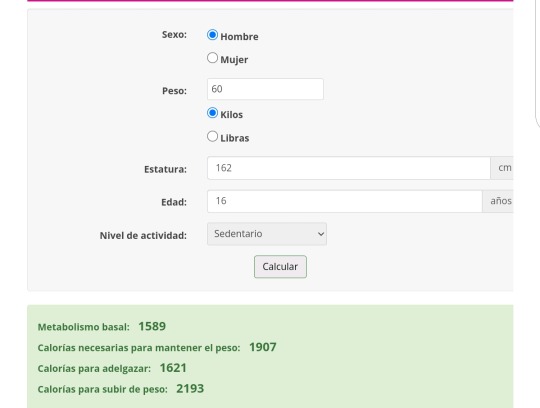Click Calorías necesarias para mantener el peso
The image size is (540, 408).
coord(139,348)
